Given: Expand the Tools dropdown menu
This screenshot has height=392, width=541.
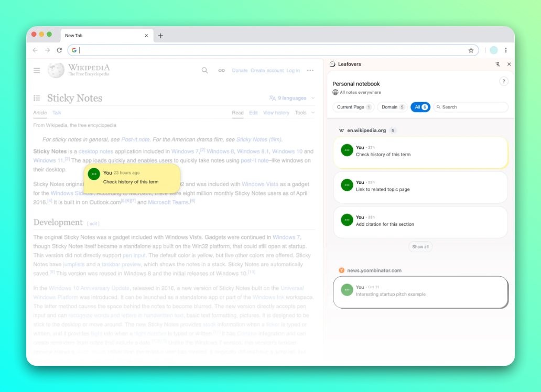Looking at the screenshot, I should [305, 113].
